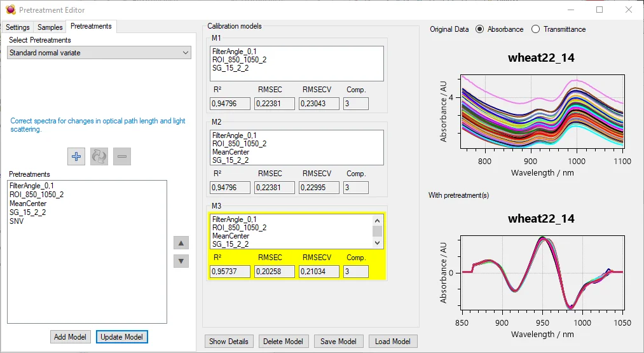Move selected pretreatment up with arrow
This screenshot has height=353, width=644.
(x=181, y=243)
